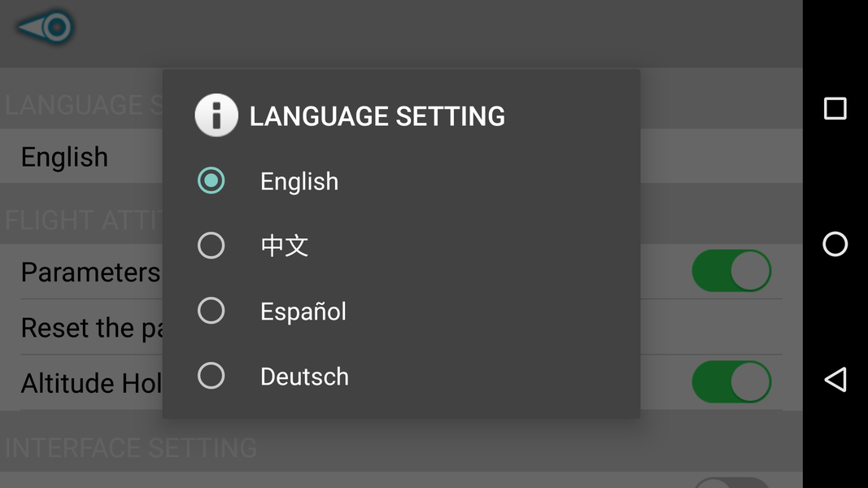868x488 pixels.
Task: Select the Deutsch radio button
Action: point(212,376)
